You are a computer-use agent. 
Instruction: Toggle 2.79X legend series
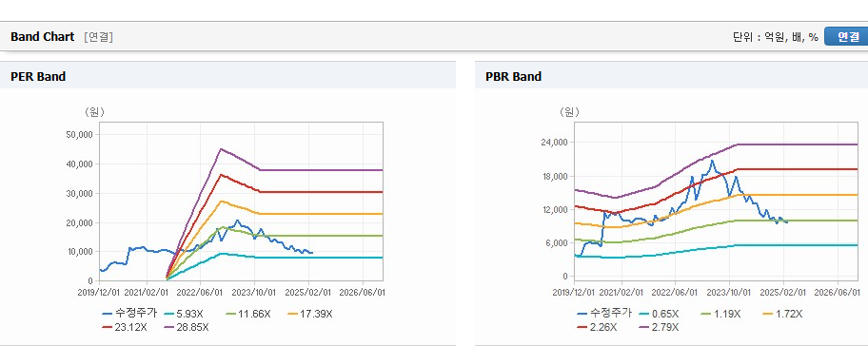[x=659, y=327]
